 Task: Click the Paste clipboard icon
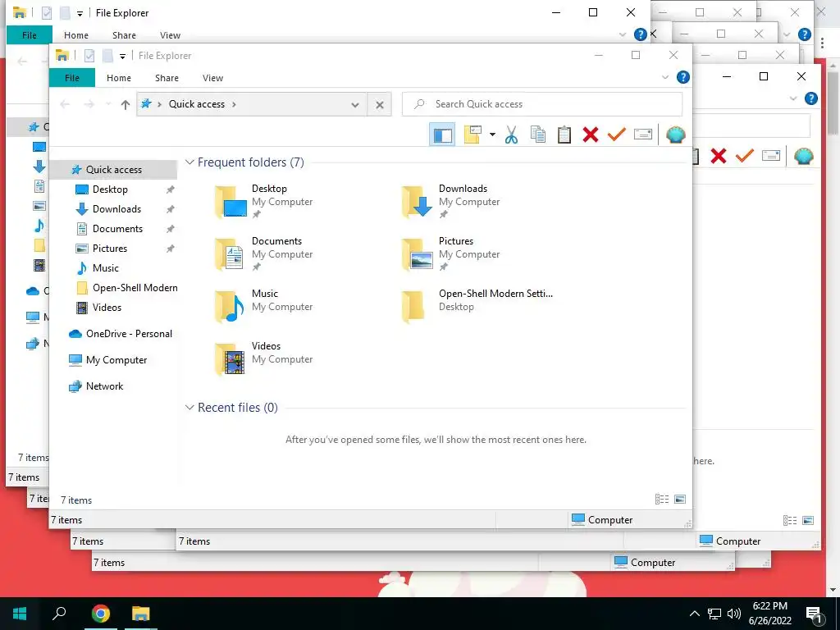point(564,135)
